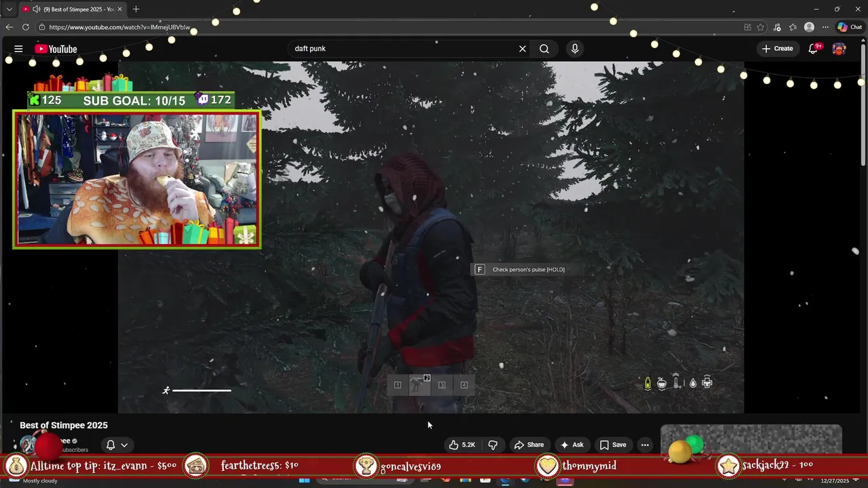The width and height of the screenshot is (868, 488).
Task: Open the browser profile menu
Action: click(x=809, y=27)
